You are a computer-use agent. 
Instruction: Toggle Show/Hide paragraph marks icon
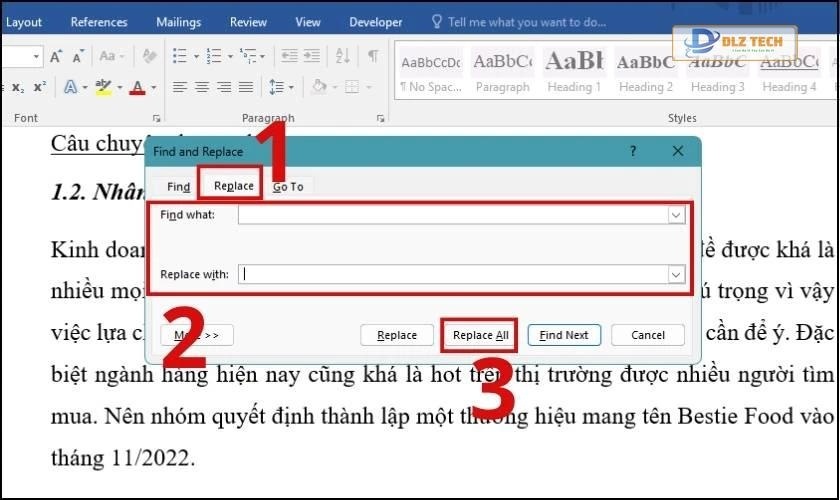click(x=373, y=56)
